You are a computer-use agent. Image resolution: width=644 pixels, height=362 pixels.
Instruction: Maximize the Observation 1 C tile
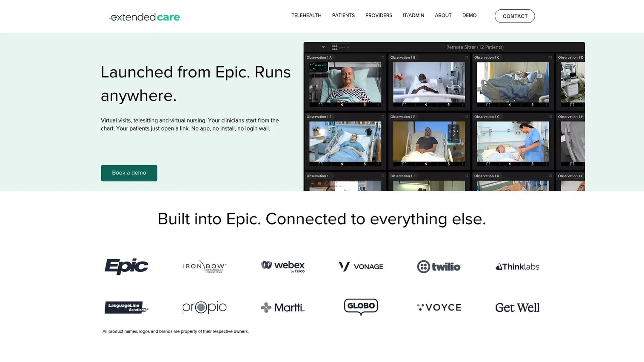pos(550,57)
